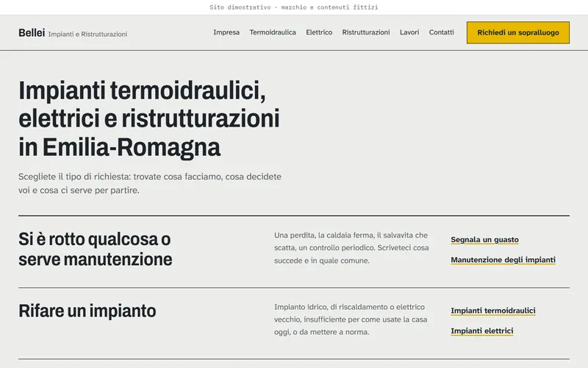Open the Lavori section
This screenshot has width=588, height=368.
click(409, 32)
